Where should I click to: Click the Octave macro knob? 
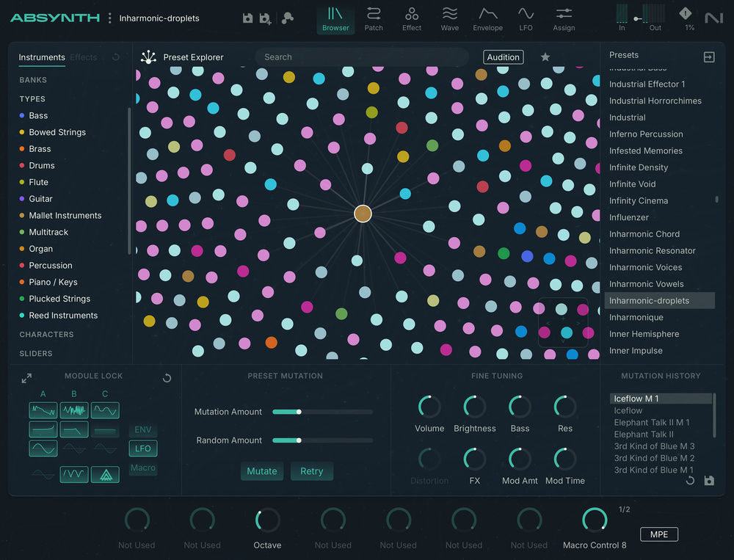267,520
